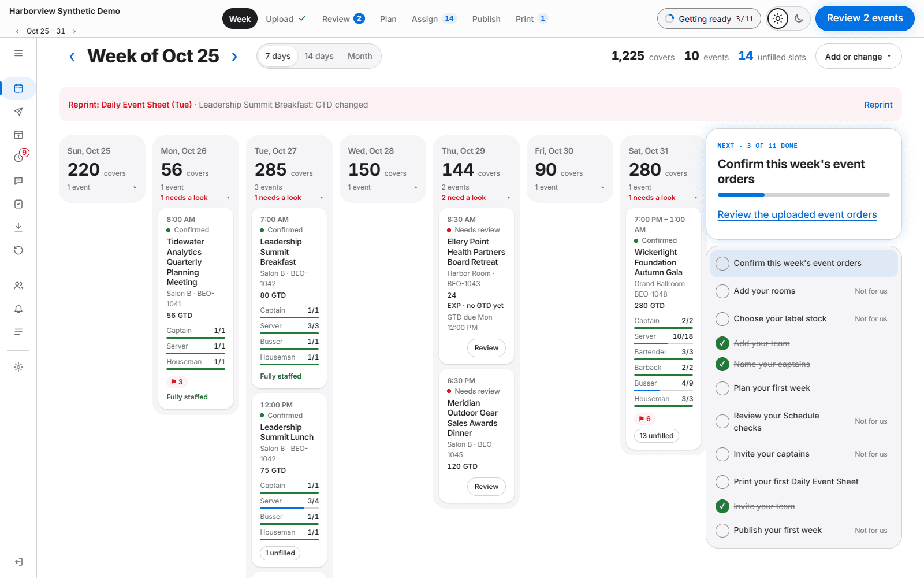Check off Add your rooms
The height and width of the screenshot is (578, 924).
[722, 291]
